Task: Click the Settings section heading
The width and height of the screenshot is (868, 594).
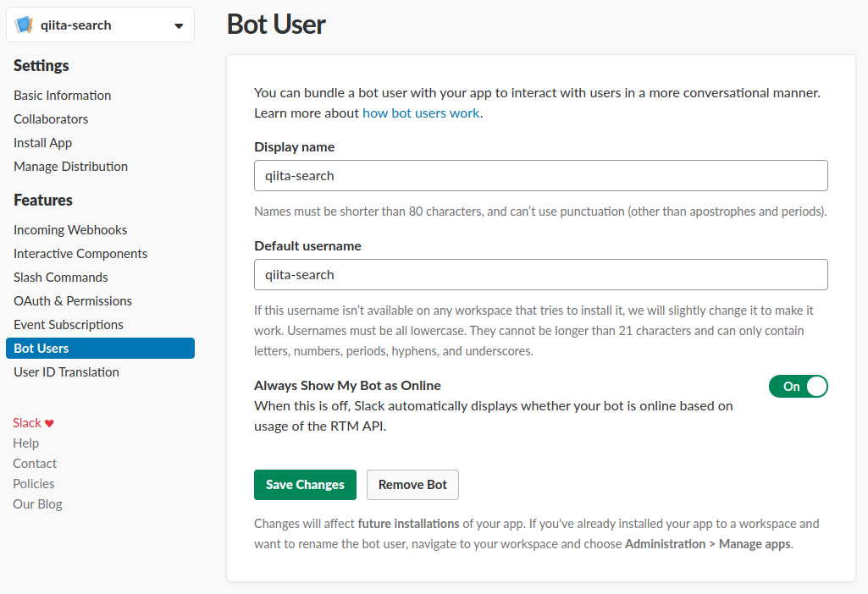Action: 41,65
